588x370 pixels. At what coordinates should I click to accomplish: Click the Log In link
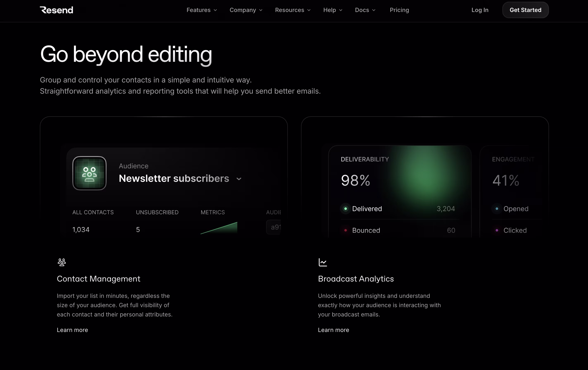click(480, 10)
